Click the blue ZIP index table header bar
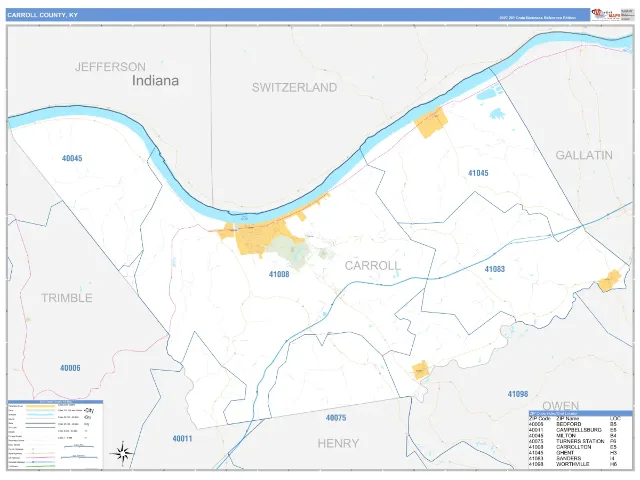The image size is (640, 480). pos(580,413)
